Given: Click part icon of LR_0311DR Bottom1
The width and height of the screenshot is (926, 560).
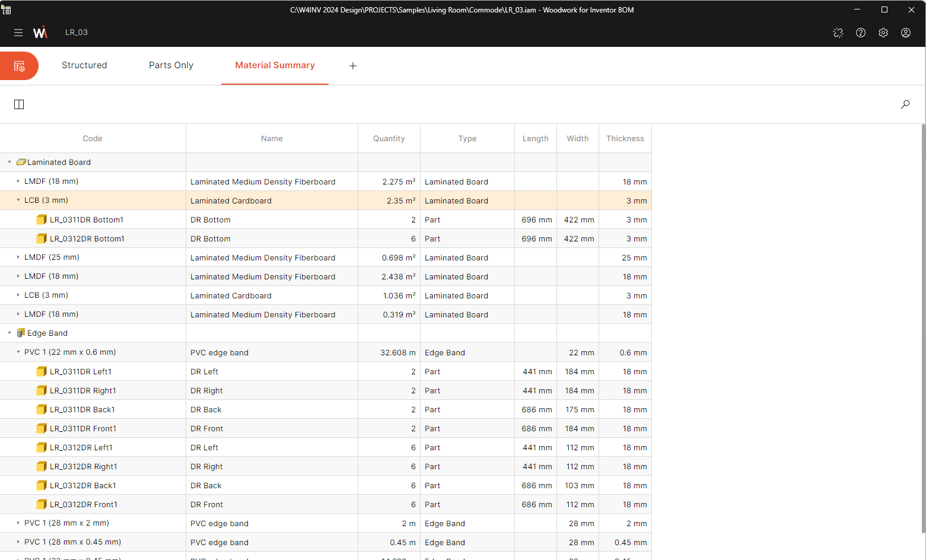Looking at the screenshot, I should click(x=42, y=219).
